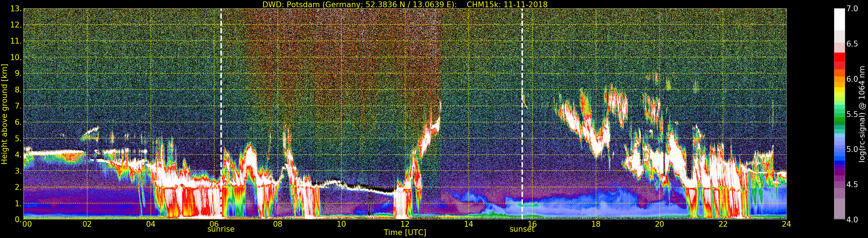Click the colorbar tick label '5.5'
Image resolution: width=868 pixels, height=238 pixels.
(852, 114)
